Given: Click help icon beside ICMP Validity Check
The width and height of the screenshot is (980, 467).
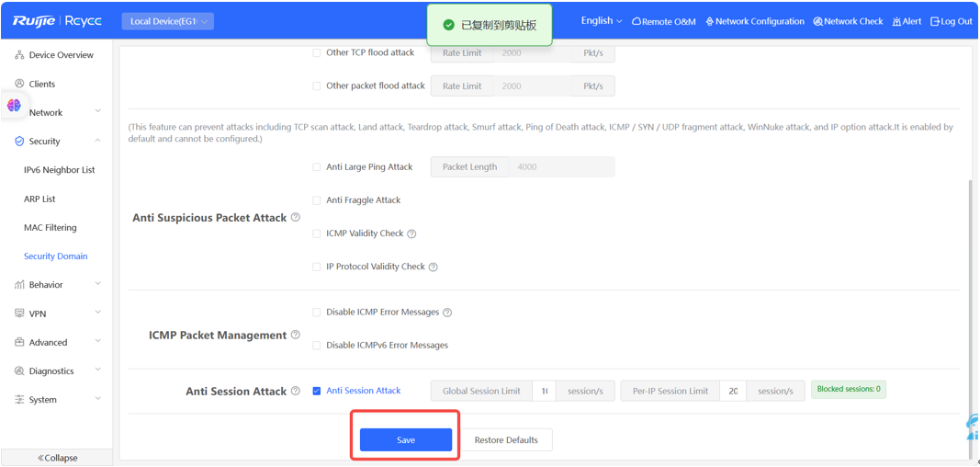Looking at the screenshot, I should pyautogui.click(x=411, y=233).
